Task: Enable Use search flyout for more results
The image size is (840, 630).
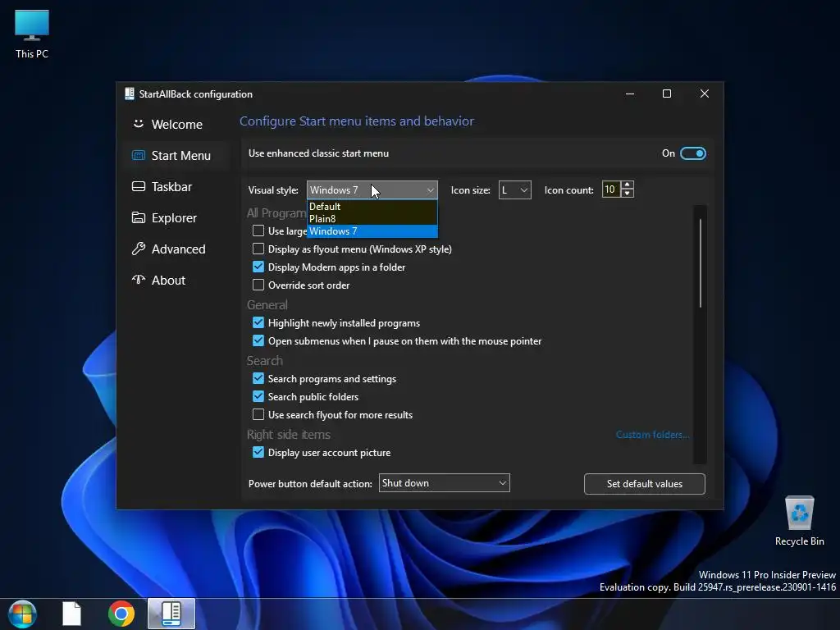Action: click(258, 414)
